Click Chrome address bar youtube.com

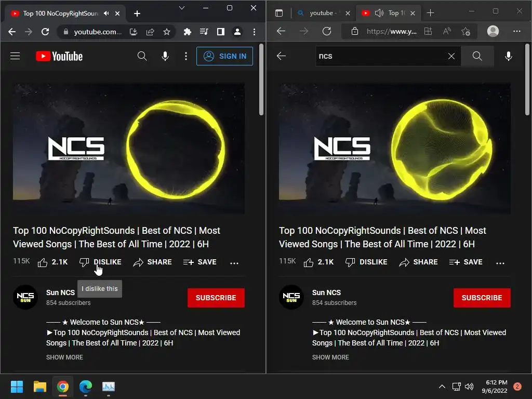98,32
